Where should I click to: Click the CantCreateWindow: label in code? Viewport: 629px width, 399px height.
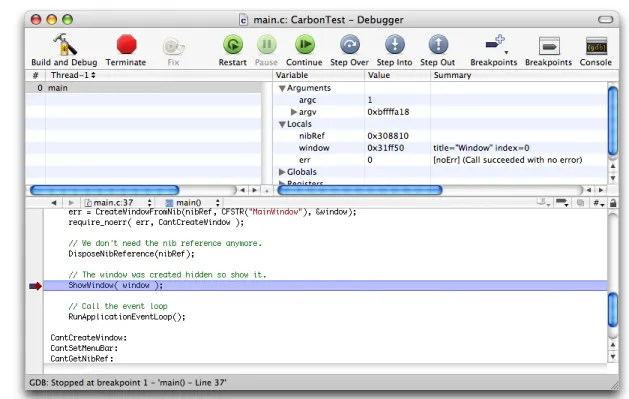(88, 338)
